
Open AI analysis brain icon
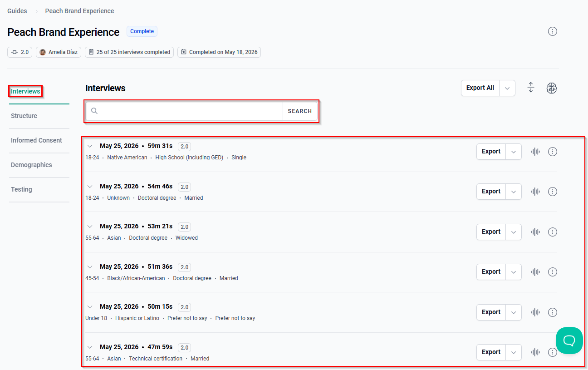coord(552,88)
